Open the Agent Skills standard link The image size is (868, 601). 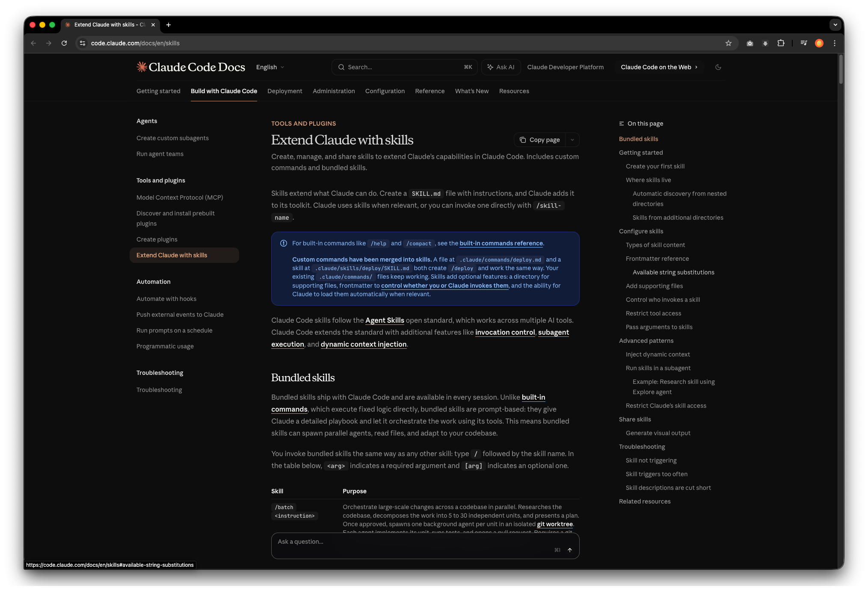click(x=385, y=320)
